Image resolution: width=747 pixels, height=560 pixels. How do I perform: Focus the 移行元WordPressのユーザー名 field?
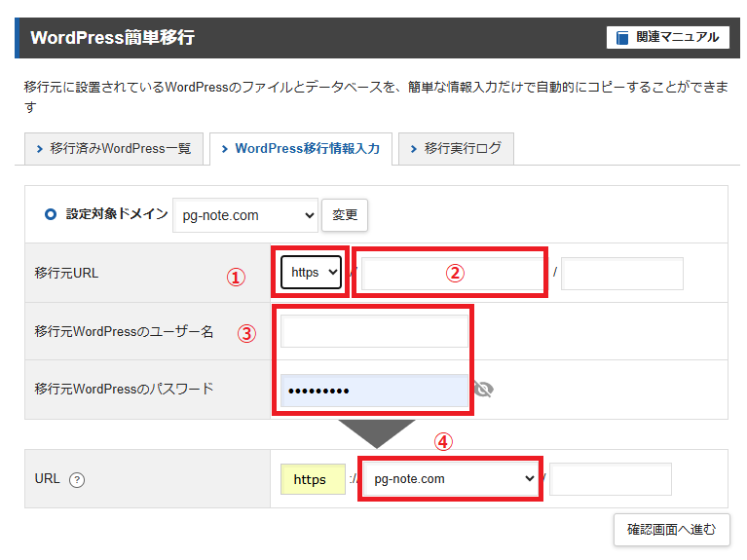click(374, 331)
